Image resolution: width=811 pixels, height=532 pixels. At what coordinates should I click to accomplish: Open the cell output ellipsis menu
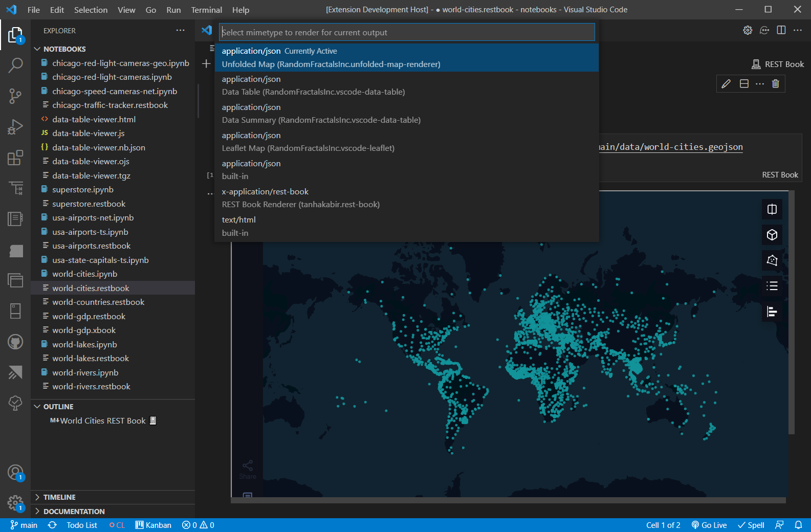[x=210, y=194]
